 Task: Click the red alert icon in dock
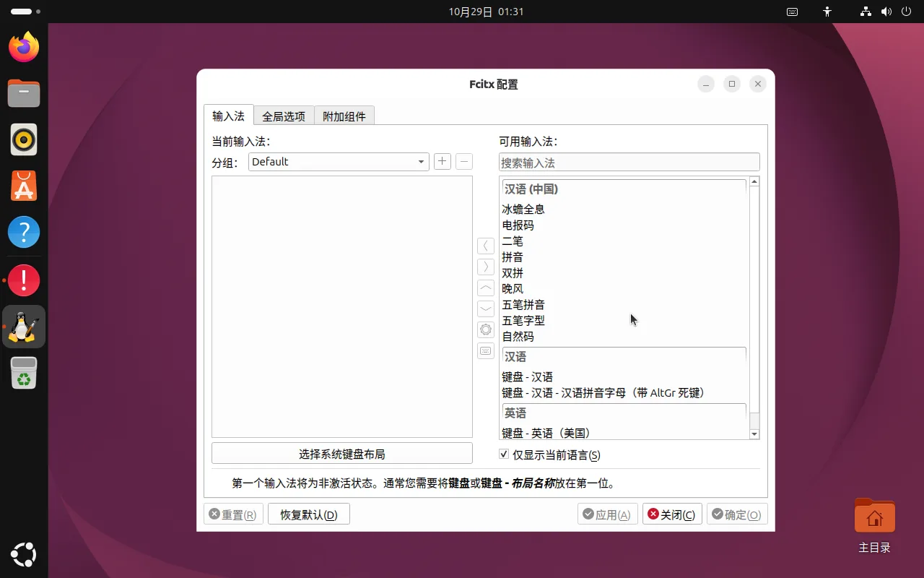click(x=24, y=280)
